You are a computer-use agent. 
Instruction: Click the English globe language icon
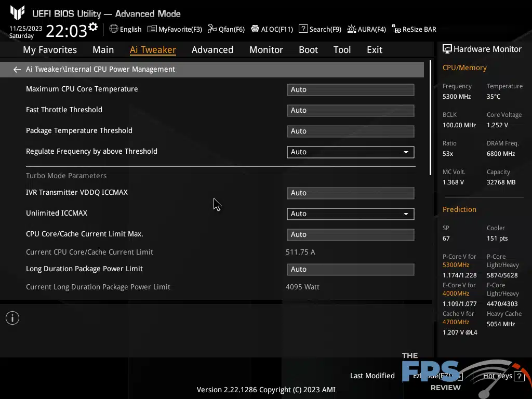click(114, 29)
